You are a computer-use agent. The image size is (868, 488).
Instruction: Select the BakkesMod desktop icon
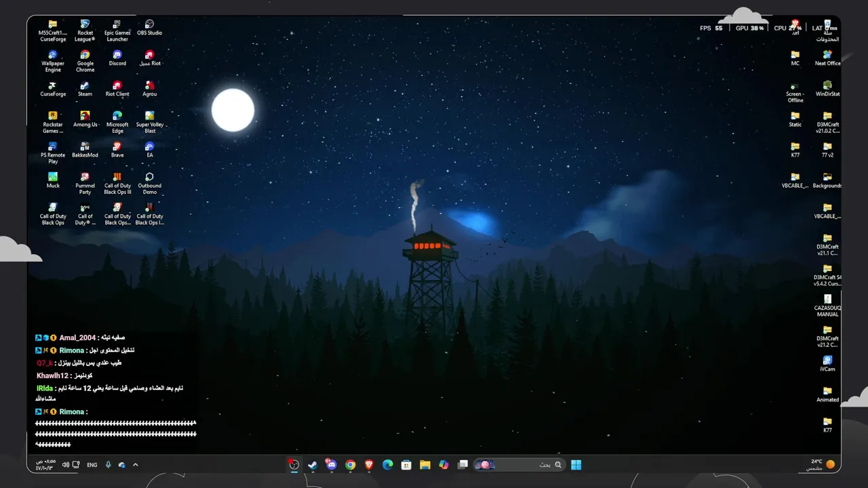pos(85,150)
